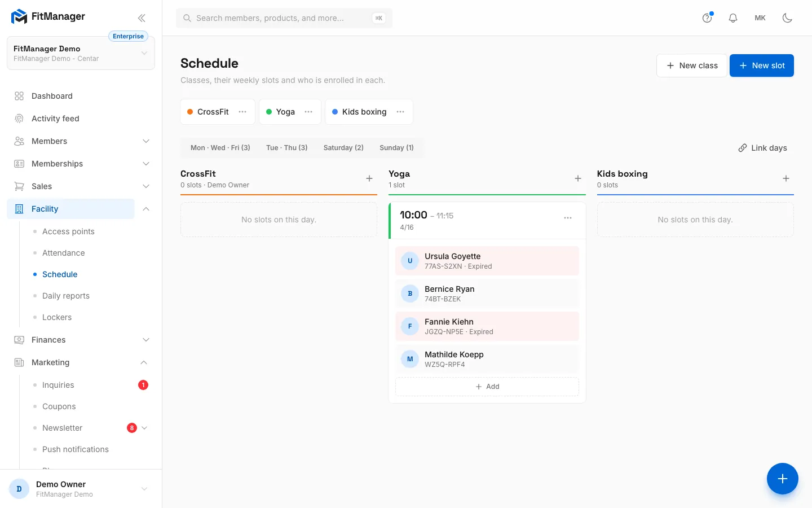The width and height of the screenshot is (812, 508).
Task: Expand the Newsletter submenu
Action: tap(144, 428)
